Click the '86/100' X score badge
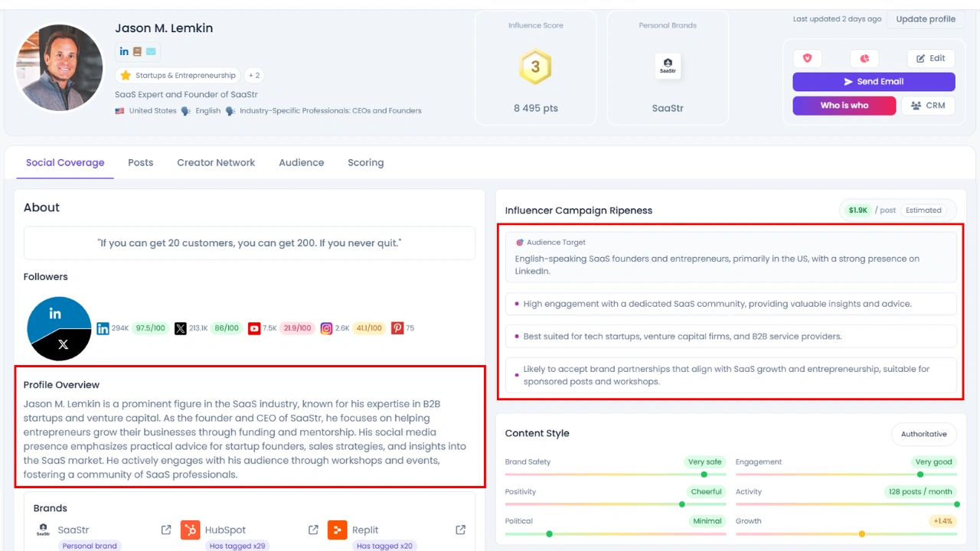This screenshot has width=980, height=551. (x=227, y=328)
